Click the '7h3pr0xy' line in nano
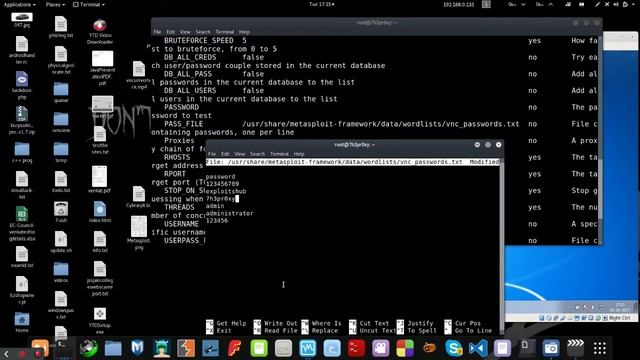The width and height of the screenshot is (640, 360). point(220,198)
